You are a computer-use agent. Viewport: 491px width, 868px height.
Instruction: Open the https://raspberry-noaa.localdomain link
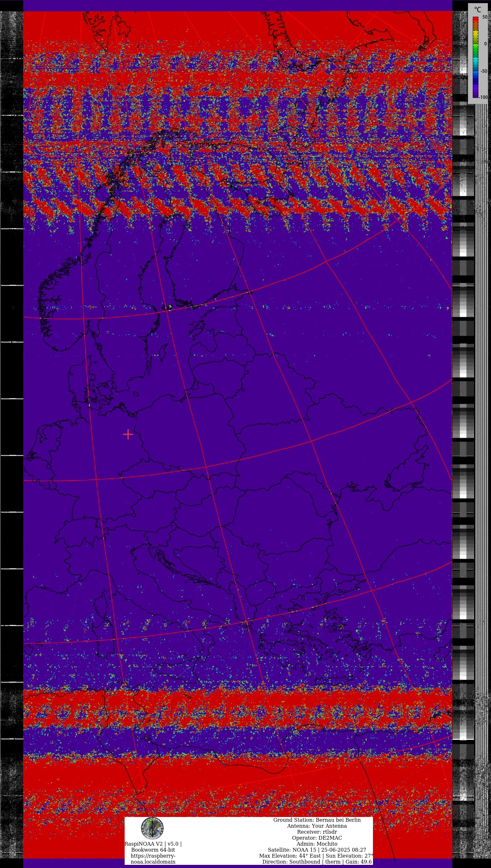click(153, 859)
